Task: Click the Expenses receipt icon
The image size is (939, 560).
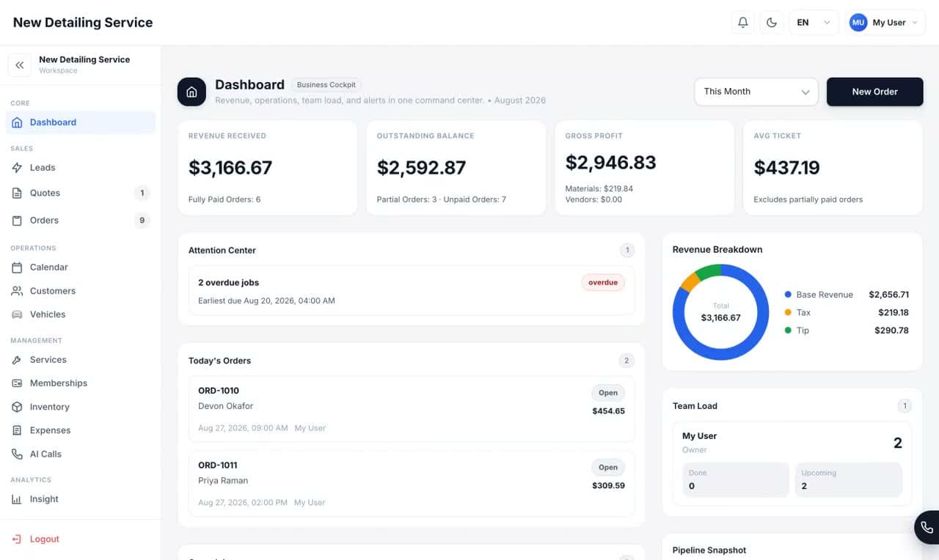Action: 17,430
